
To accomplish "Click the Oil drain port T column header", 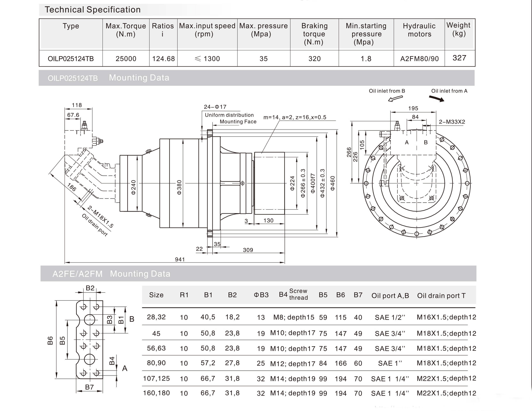I will pyautogui.click(x=441, y=295).
